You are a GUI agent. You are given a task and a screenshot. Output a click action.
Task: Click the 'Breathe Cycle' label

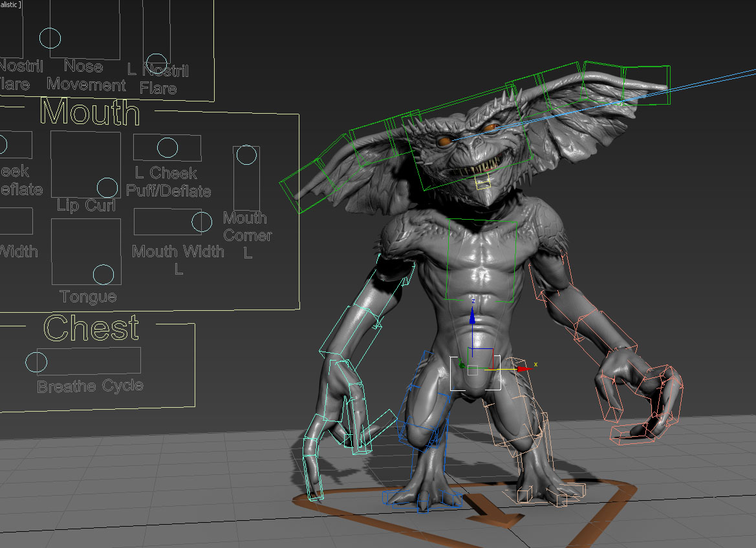[90, 386]
